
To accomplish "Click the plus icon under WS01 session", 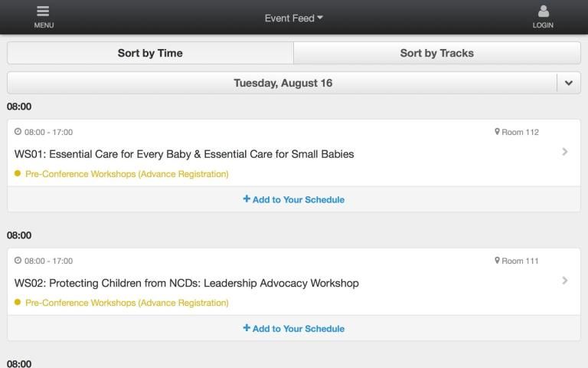I will 247,199.
